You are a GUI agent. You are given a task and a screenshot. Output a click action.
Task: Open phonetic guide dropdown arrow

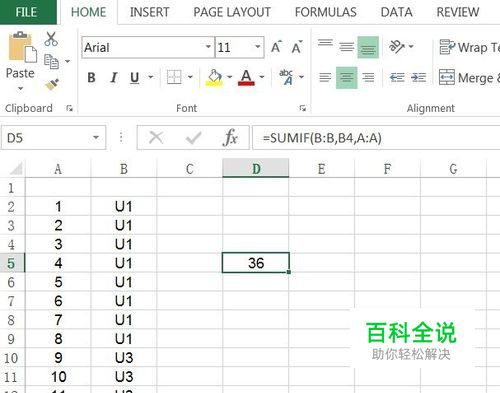(301, 77)
